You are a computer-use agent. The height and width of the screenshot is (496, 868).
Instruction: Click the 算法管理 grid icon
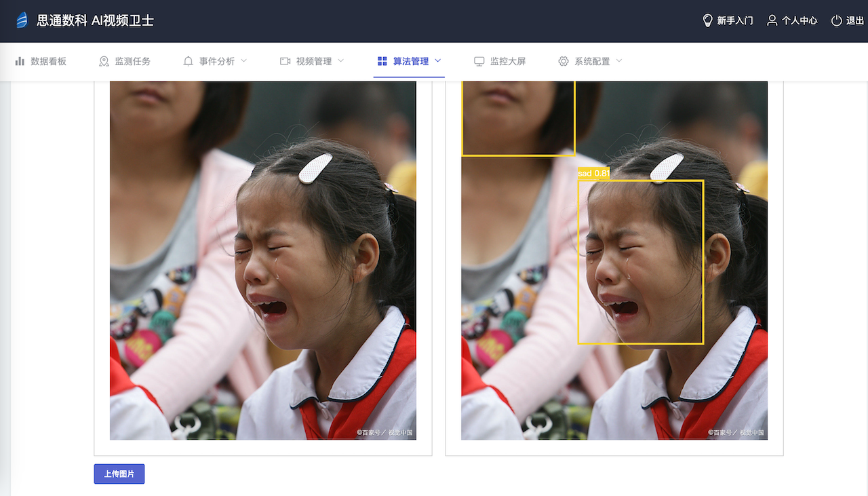[x=382, y=61]
